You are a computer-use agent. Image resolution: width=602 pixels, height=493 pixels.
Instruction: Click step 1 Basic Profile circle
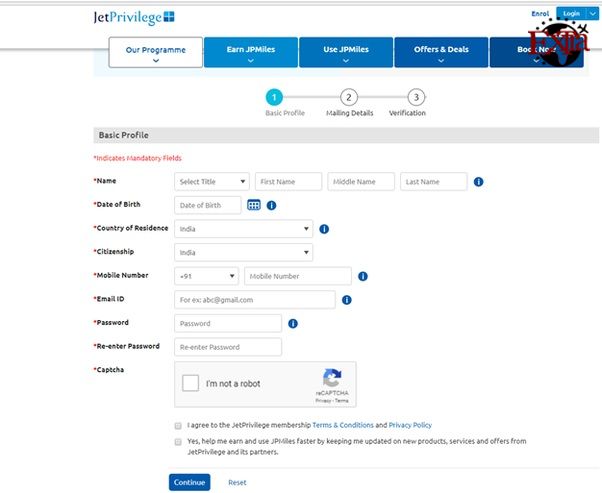274,97
